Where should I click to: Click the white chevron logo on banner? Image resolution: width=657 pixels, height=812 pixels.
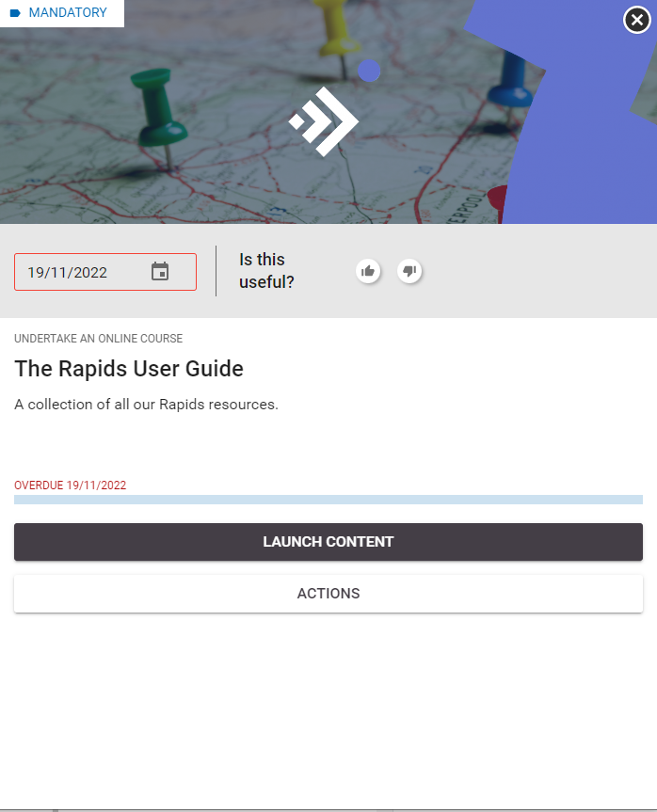pos(325,121)
